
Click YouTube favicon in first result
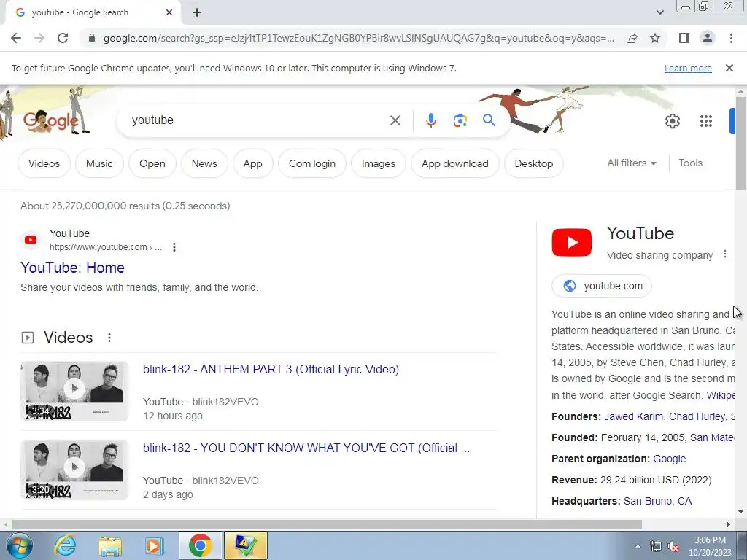(x=31, y=239)
